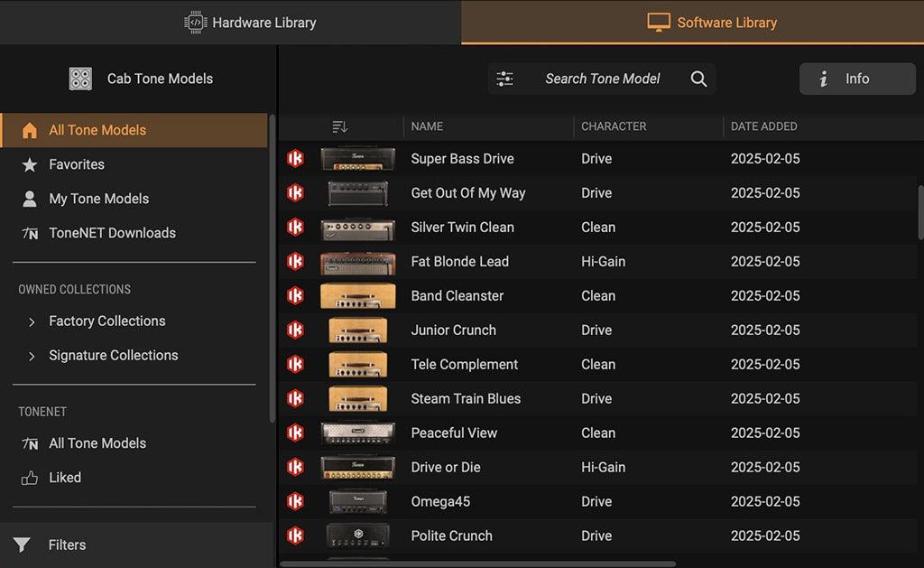Click the ToneNET Downloads logo icon

click(x=30, y=234)
